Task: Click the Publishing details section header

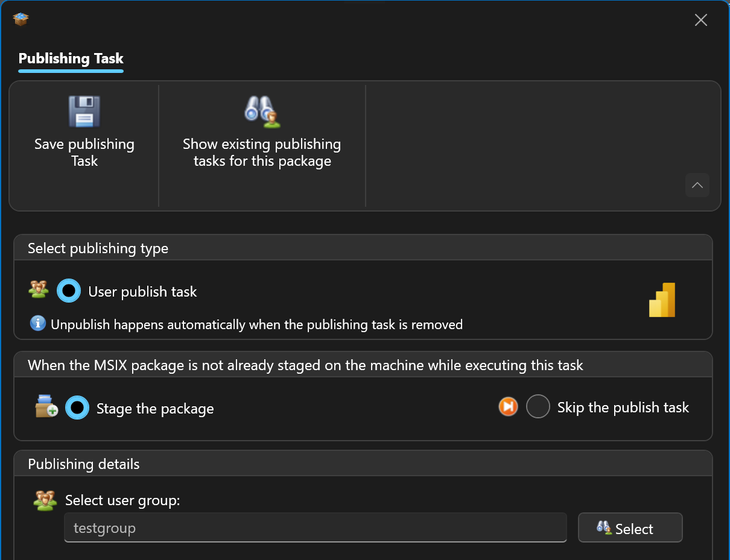Action: coord(84,464)
